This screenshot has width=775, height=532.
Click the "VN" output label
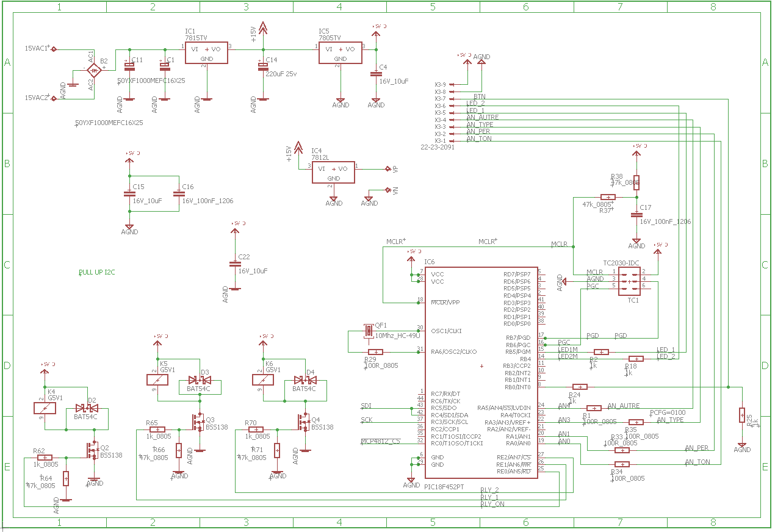[x=395, y=191]
